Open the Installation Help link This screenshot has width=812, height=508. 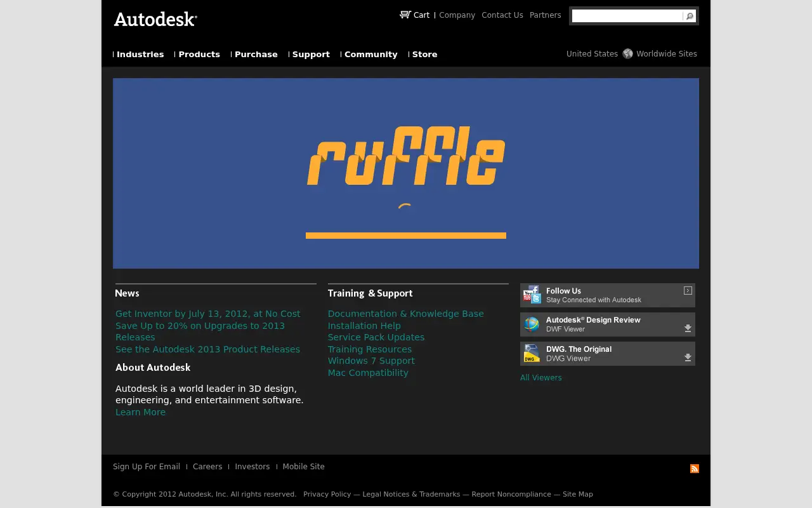(364, 326)
